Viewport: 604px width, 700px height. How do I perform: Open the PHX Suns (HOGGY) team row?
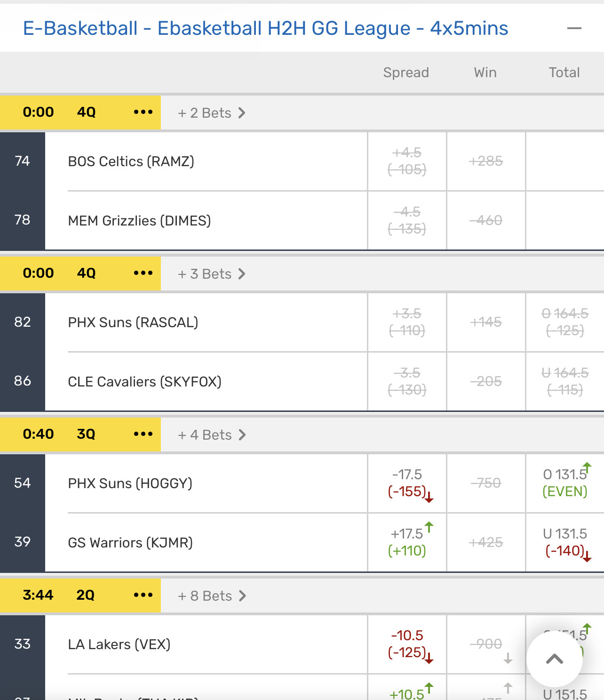pyautogui.click(x=130, y=483)
